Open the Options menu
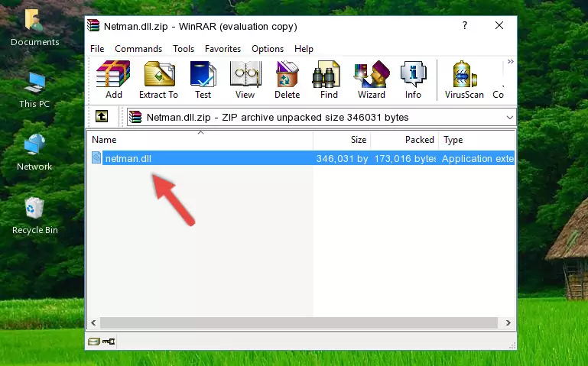The image size is (588, 366). click(x=268, y=49)
